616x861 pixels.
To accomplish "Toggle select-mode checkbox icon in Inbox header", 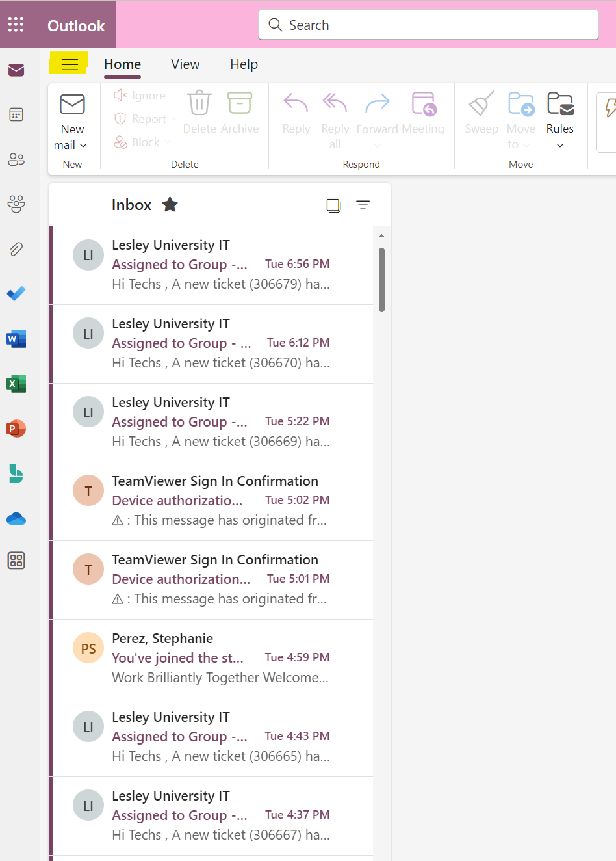I will [333, 205].
